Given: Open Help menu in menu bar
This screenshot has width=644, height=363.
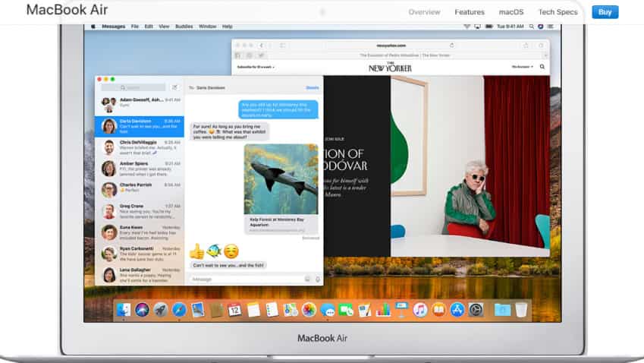Looking at the screenshot, I should (227, 27).
